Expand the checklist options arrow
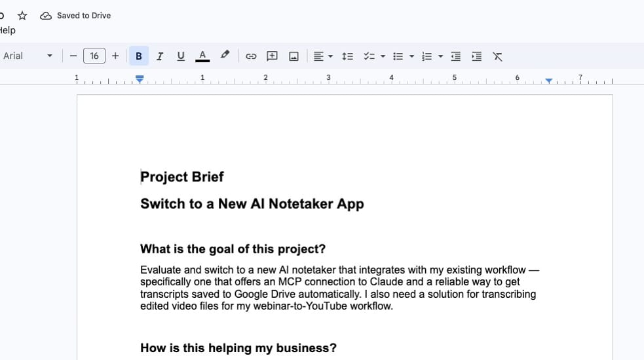Image resolution: width=644 pixels, height=360 pixels. click(x=383, y=56)
